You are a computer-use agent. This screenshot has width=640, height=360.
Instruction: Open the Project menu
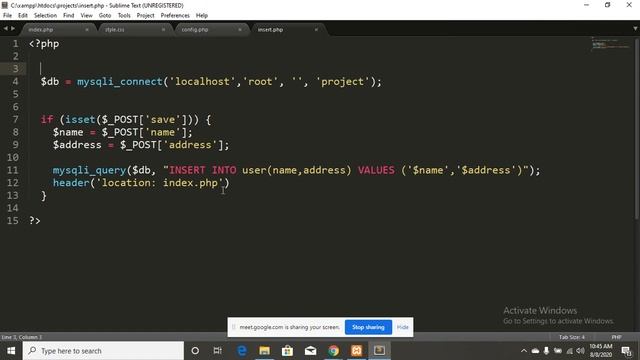[145, 16]
